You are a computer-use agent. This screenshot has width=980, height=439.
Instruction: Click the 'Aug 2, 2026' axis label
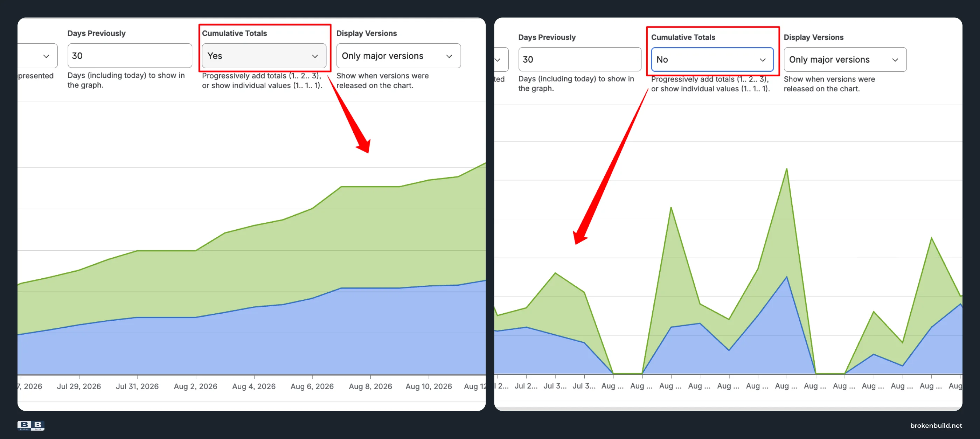point(195,386)
